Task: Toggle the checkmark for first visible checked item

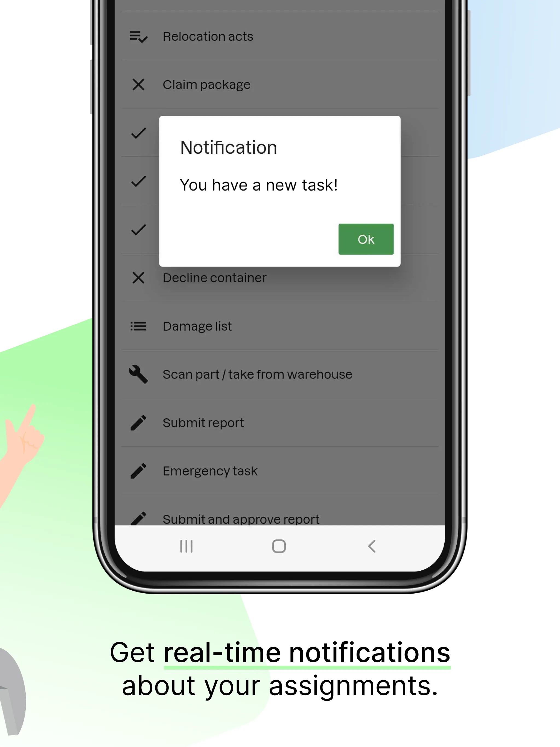Action: (x=138, y=133)
